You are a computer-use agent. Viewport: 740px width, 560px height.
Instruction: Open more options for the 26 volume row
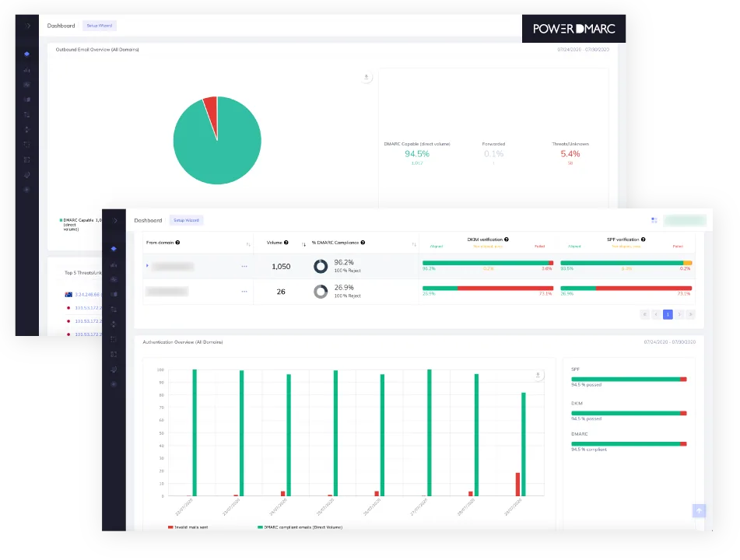pos(244,292)
